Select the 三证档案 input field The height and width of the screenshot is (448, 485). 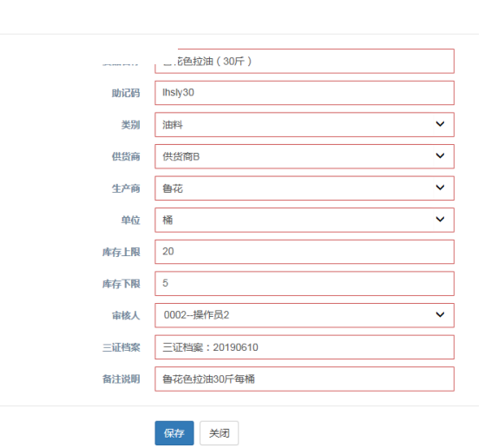pyautogui.click(x=305, y=347)
